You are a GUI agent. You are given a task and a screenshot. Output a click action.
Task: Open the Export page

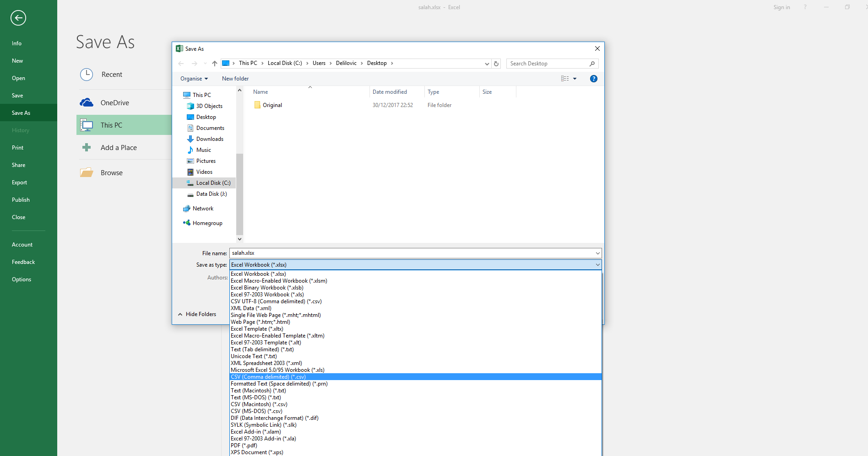pos(28,182)
